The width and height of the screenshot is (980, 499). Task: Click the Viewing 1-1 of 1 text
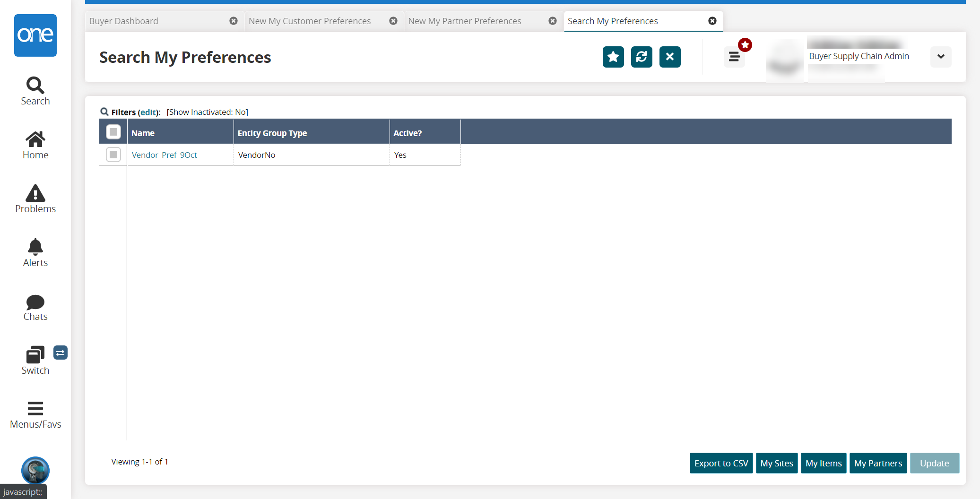pos(140,462)
